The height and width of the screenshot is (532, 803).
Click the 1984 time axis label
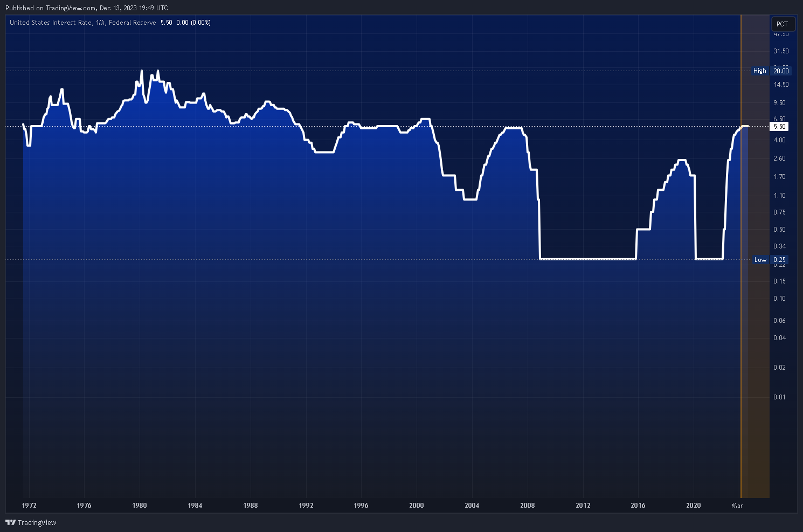point(195,506)
